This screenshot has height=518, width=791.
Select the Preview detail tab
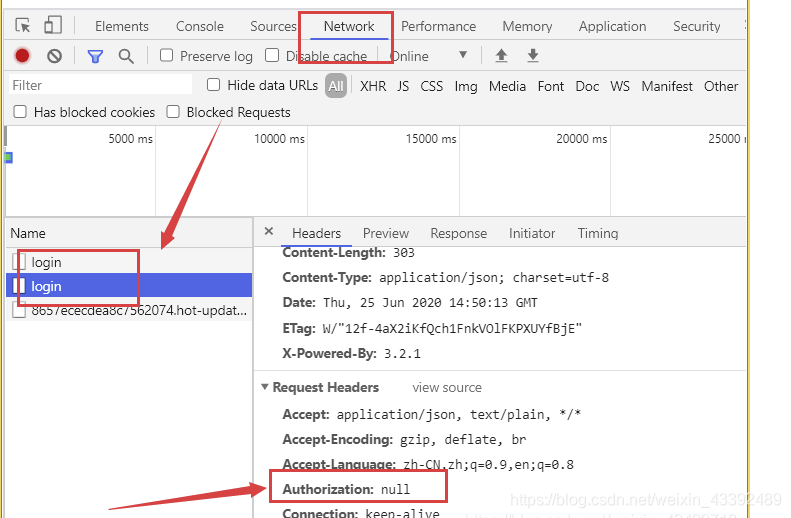[386, 233]
